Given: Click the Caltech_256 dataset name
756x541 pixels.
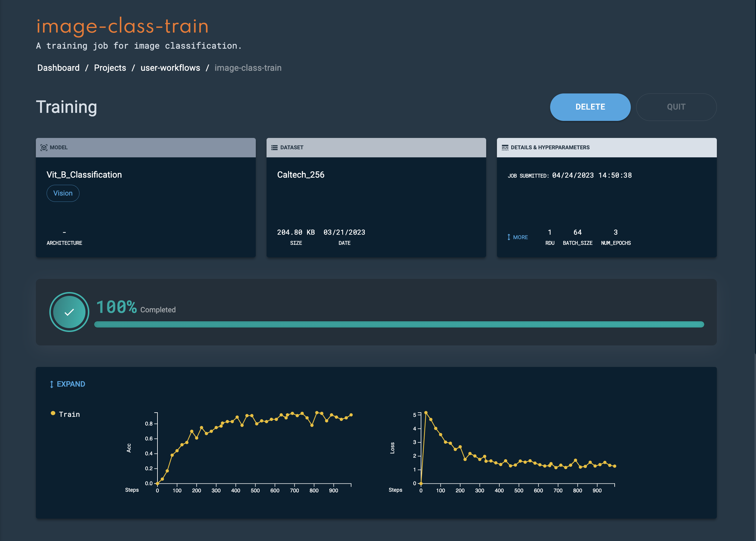Looking at the screenshot, I should pyautogui.click(x=301, y=175).
